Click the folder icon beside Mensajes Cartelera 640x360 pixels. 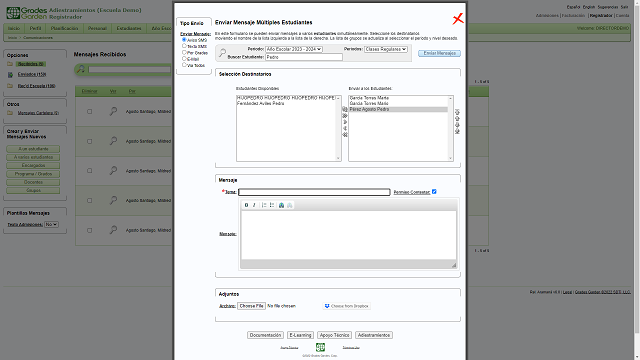[10, 113]
